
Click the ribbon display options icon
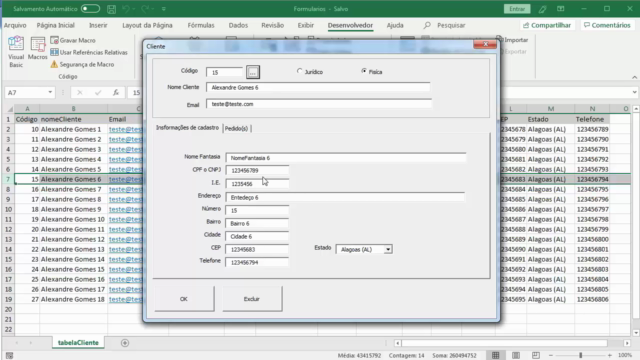click(561, 9)
